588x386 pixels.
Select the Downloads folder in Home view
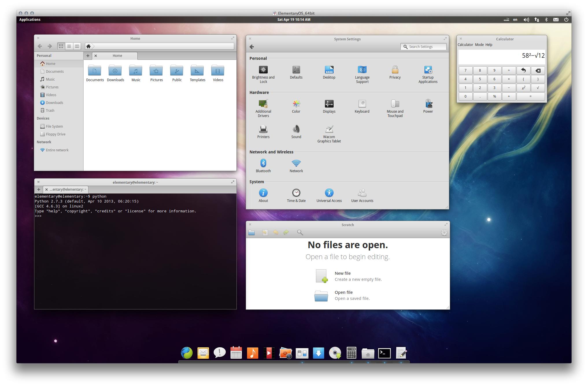point(115,73)
